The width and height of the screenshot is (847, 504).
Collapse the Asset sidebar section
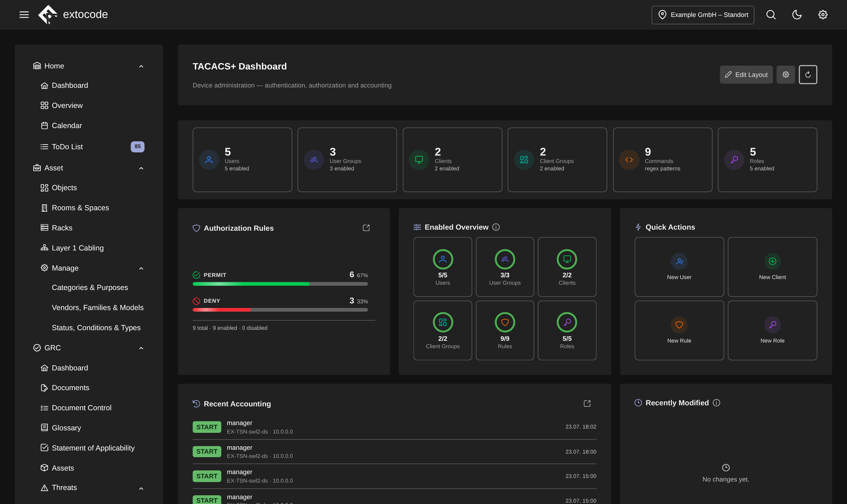click(x=141, y=168)
